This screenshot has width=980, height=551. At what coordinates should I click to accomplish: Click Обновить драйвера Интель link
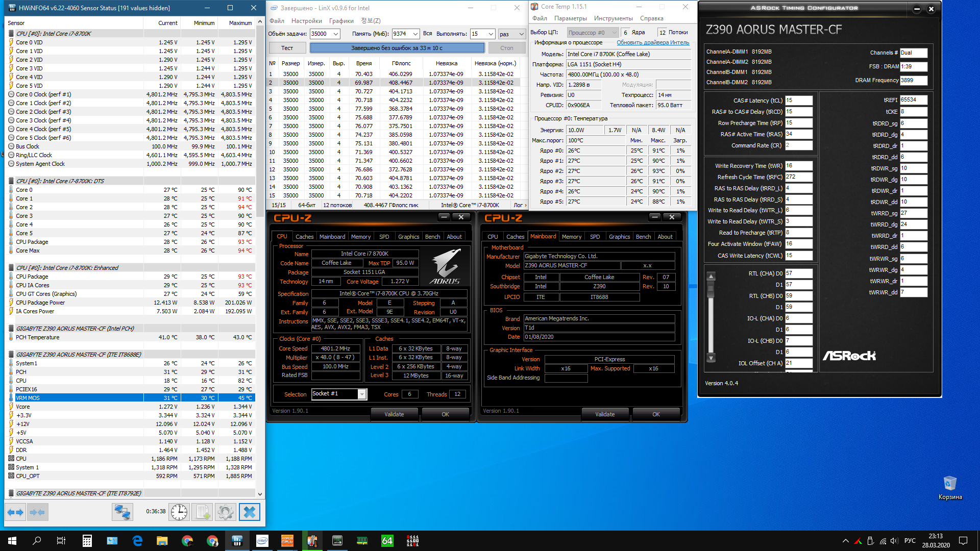(x=652, y=42)
